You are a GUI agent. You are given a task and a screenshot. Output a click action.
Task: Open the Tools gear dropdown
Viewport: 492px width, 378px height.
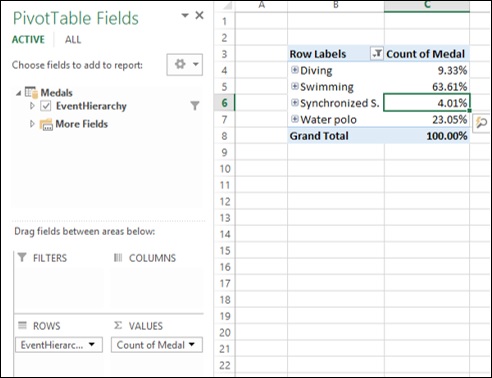click(x=185, y=64)
